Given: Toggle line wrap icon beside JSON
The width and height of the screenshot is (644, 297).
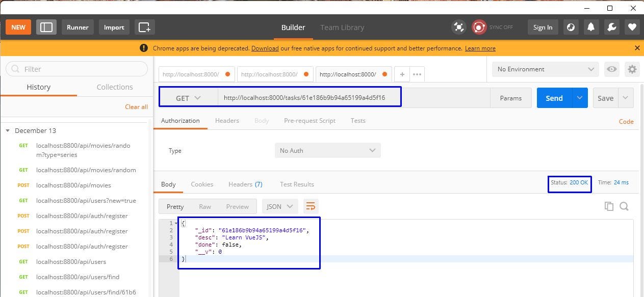Looking at the screenshot, I should (x=311, y=206).
